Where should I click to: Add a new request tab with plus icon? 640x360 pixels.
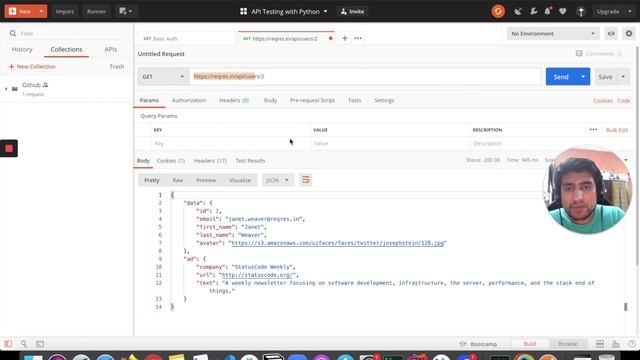[x=344, y=38]
